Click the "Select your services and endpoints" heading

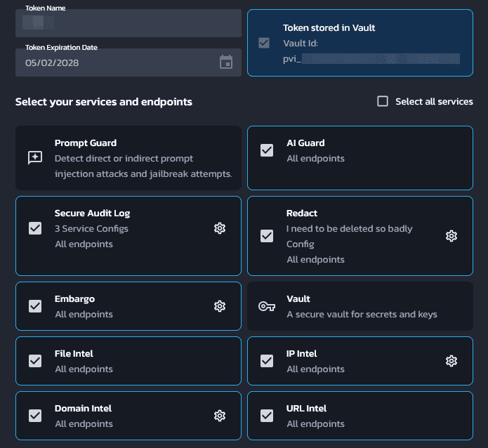pyautogui.click(x=104, y=102)
